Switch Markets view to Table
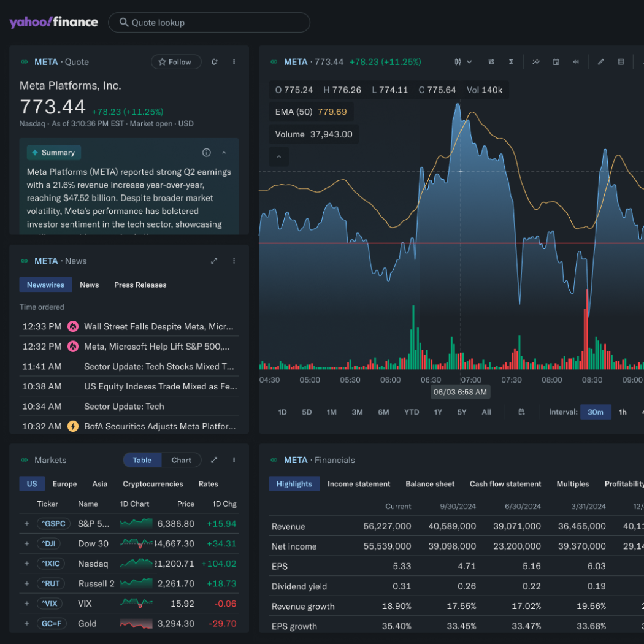Image resolution: width=644 pixels, height=644 pixels. tap(142, 461)
